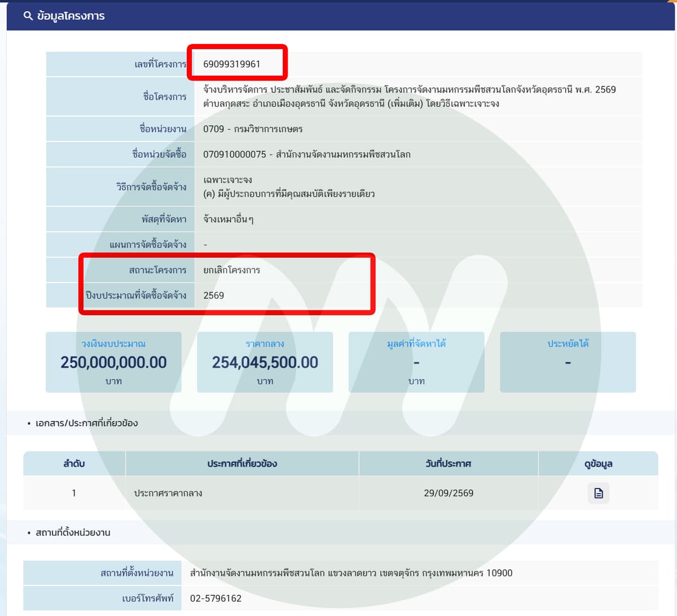Select the agency address ending in 10900
The width and height of the screenshot is (677, 616).
click(351, 573)
